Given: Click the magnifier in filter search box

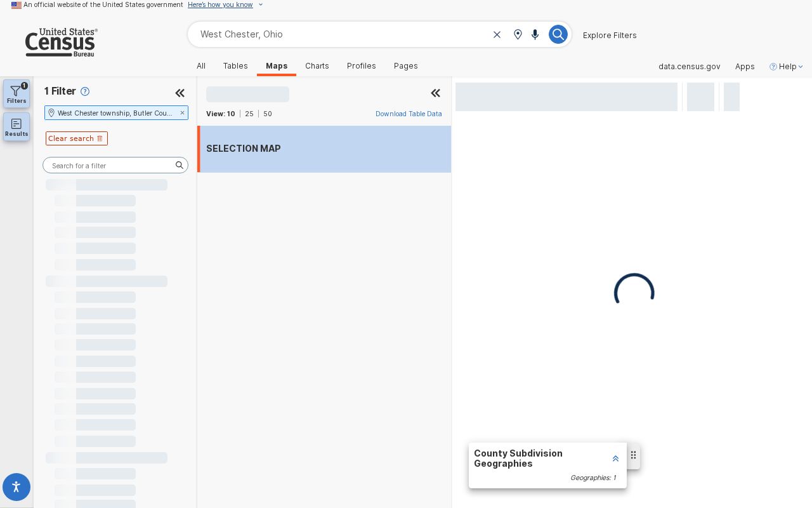Looking at the screenshot, I should coord(180,165).
